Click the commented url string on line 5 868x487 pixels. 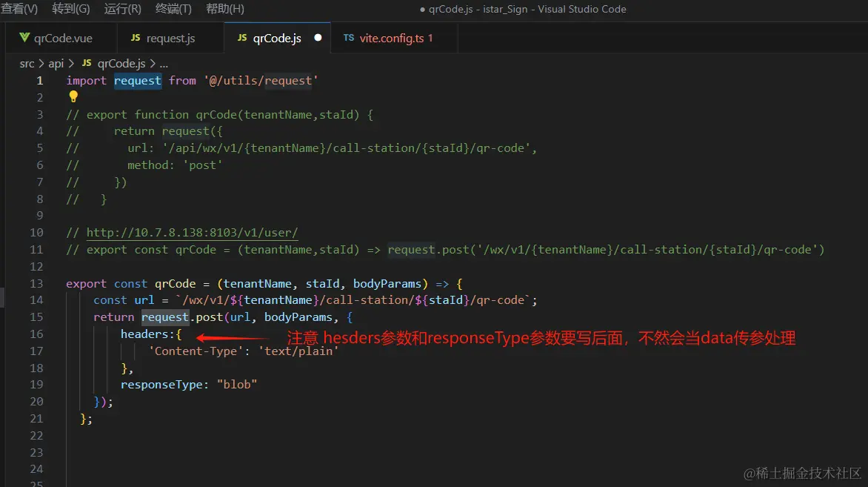click(346, 148)
